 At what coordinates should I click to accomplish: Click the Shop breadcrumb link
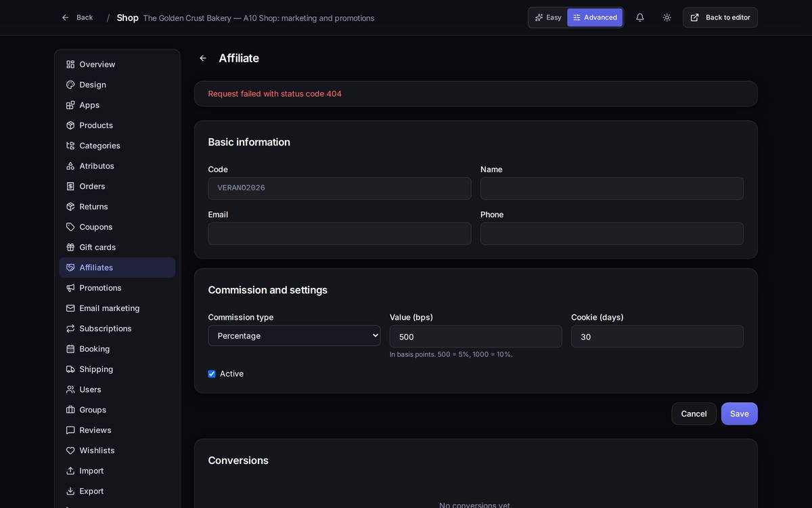pos(127,18)
